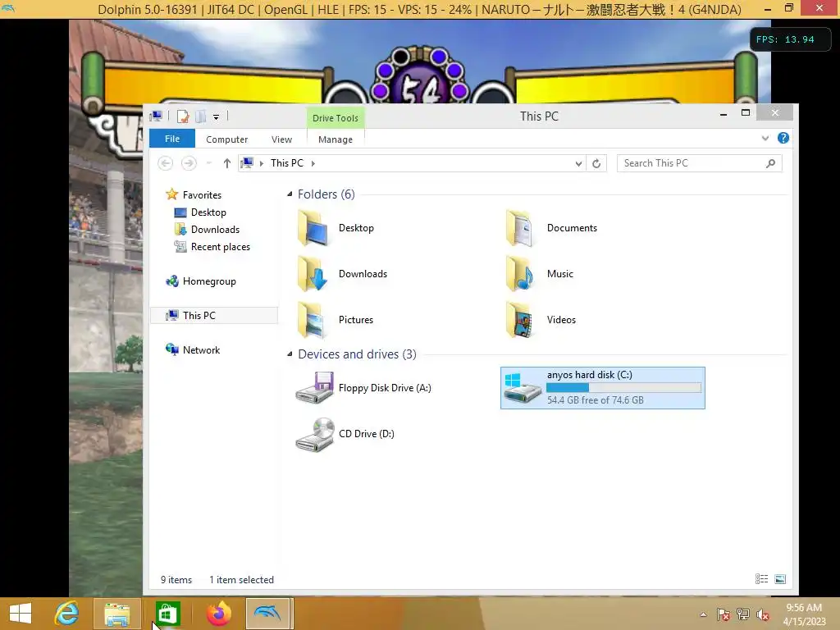Select the Drive Tools contextual tab
840x630 pixels.
pos(336,118)
